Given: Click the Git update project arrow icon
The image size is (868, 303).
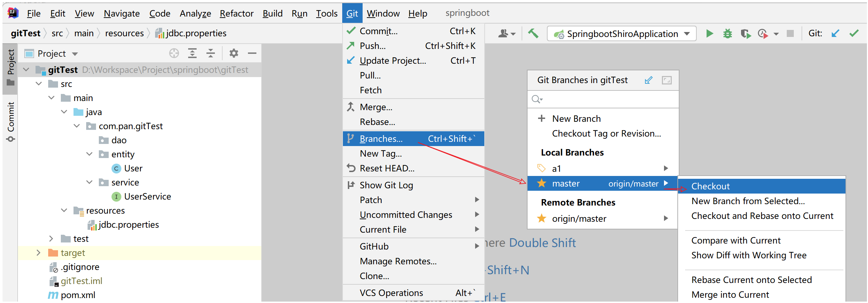Looking at the screenshot, I should (x=835, y=34).
